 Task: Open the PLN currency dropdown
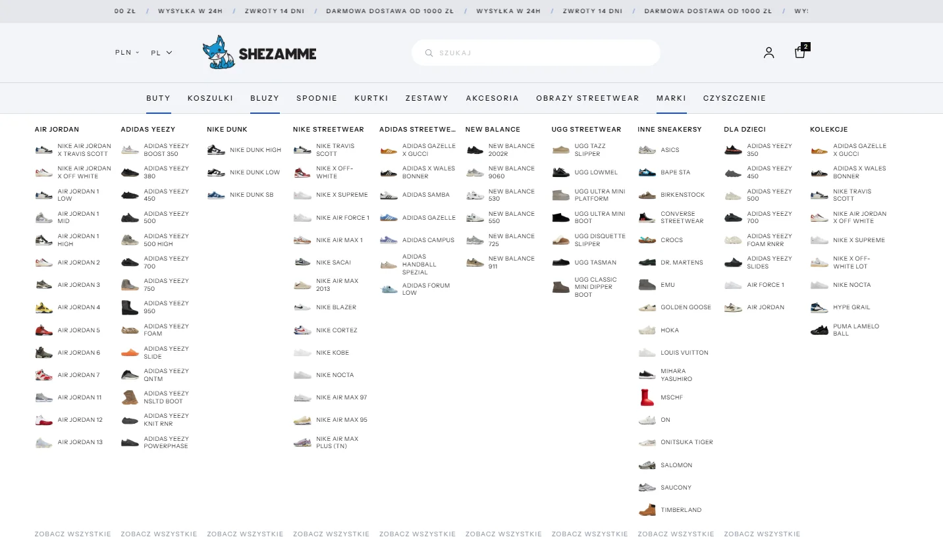pyautogui.click(x=127, y=53)
